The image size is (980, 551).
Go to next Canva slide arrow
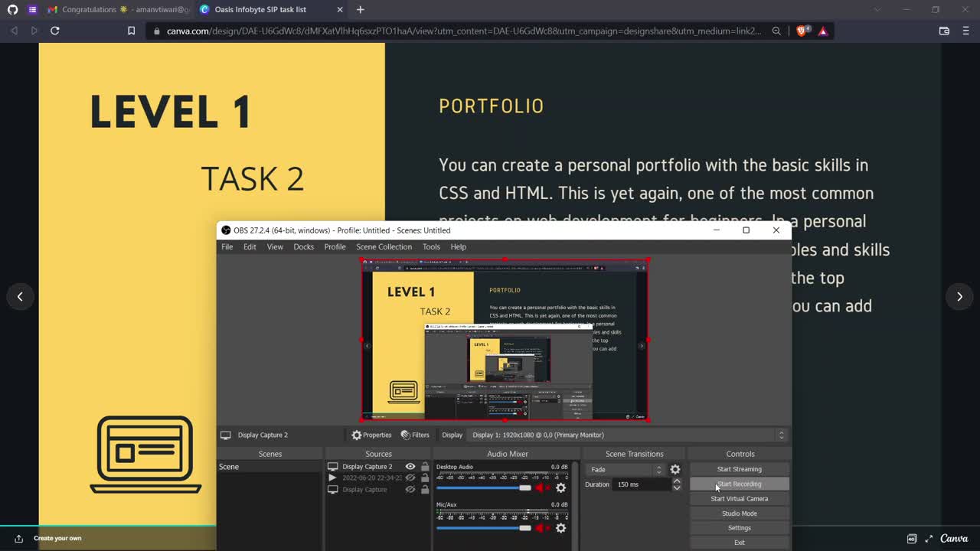click(959, 297)
